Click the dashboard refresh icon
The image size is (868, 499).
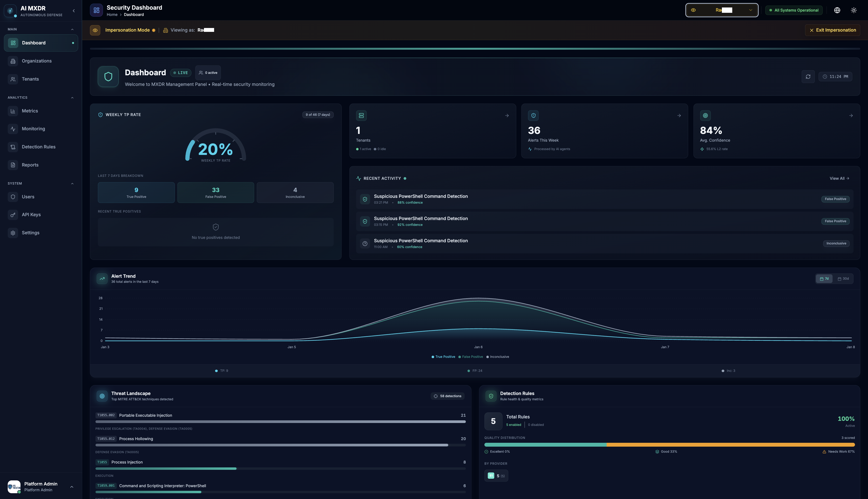coord(808,76)
